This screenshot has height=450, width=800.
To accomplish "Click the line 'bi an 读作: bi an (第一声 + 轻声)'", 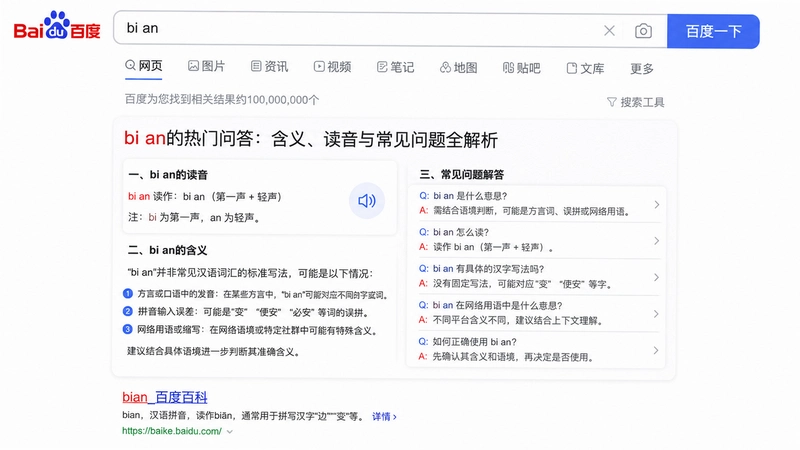I will [205, 196].
